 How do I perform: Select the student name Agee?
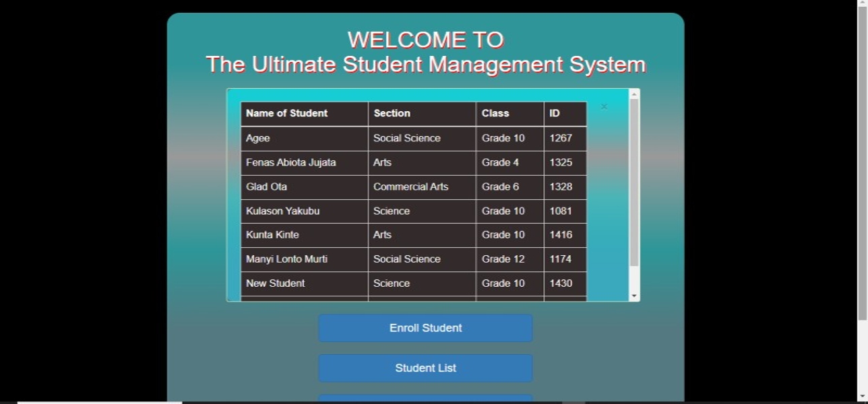257,138
